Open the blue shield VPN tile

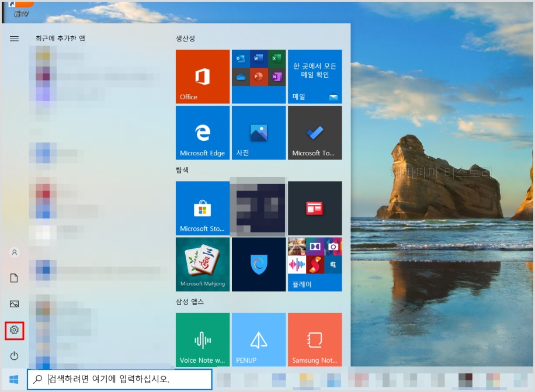coord(259,265)
